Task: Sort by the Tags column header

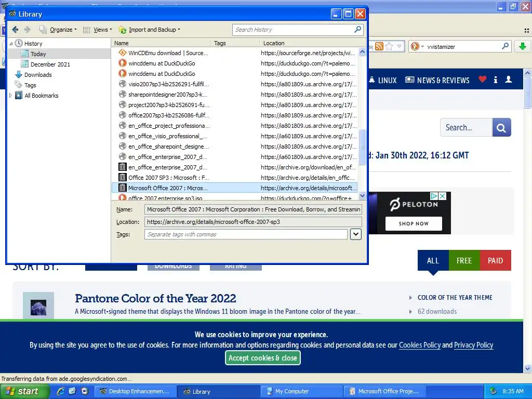Action: [x=235, y=43]
